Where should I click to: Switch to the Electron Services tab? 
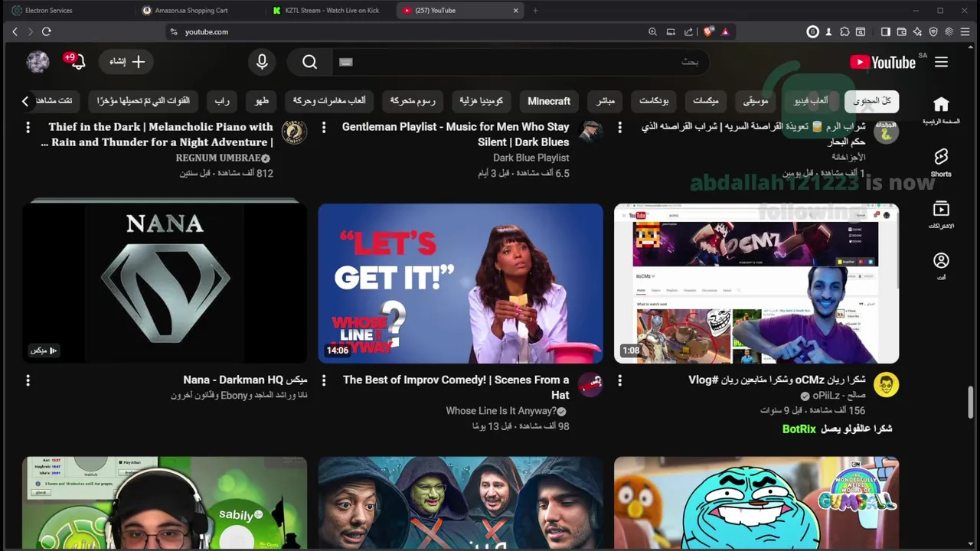pyautogui.click(x=68, y=11)
